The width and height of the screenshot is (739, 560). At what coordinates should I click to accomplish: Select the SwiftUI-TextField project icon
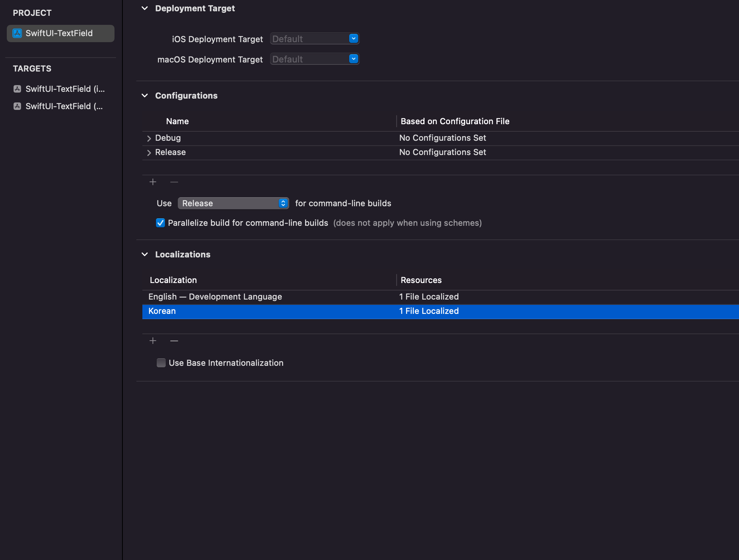pos(17,33)
